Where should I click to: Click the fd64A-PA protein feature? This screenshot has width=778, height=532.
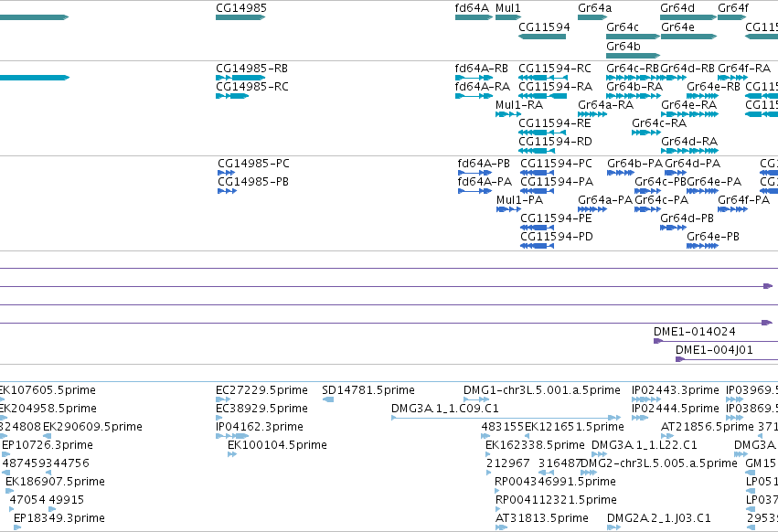click(474, 191)
